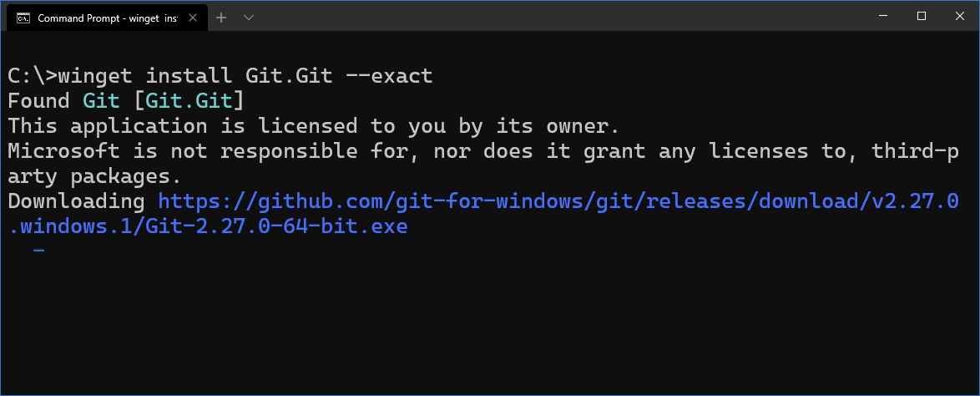980x396 pixels.
Task: Click the empty title bar area beside the chevron
Action: pos(556,16)
